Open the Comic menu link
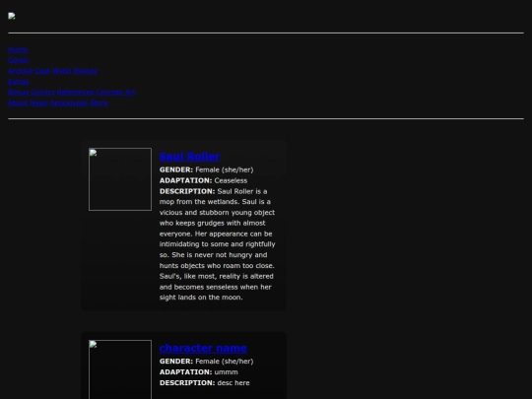The width and height of the screenshot is (532, 399). [19, 60]
